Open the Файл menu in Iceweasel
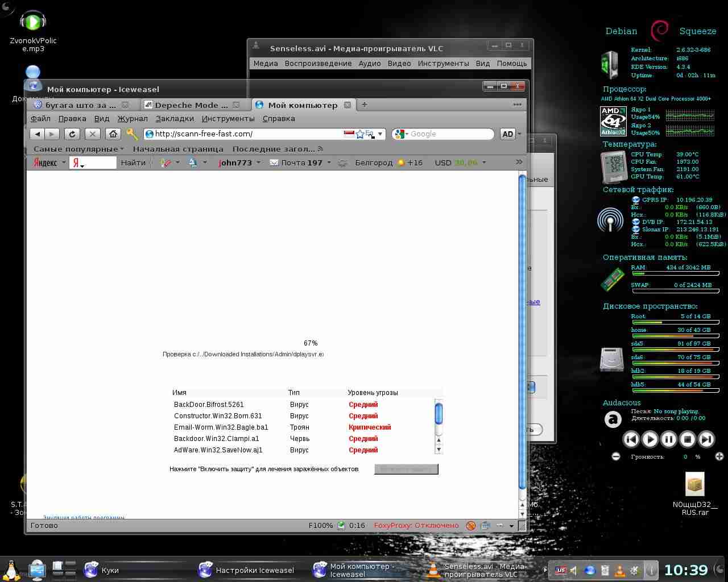This screenshot has height=582, width=728. tap(40, 119)
